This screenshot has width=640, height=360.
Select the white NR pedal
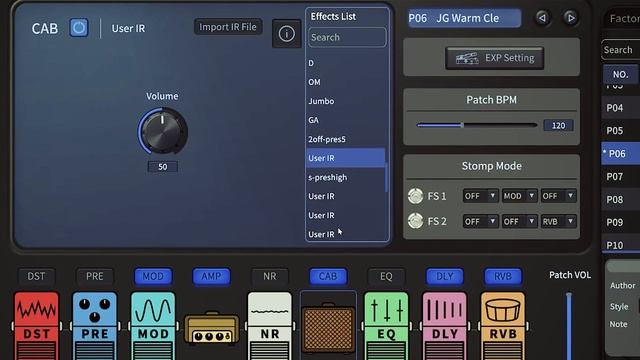[x=270, y=326]
